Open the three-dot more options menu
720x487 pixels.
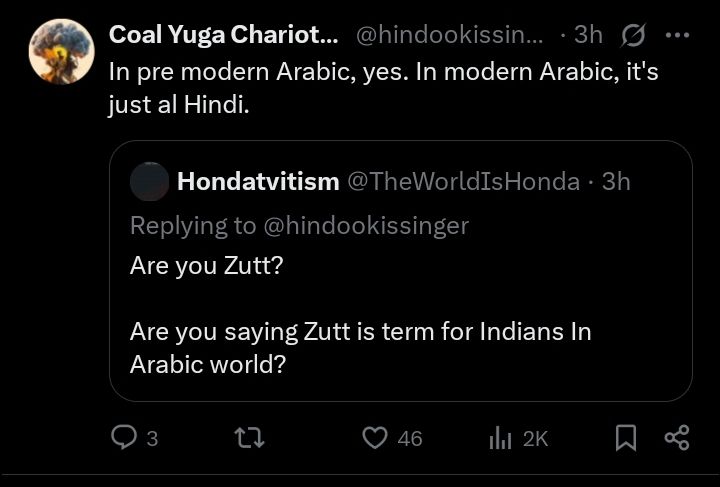[677, 35]
